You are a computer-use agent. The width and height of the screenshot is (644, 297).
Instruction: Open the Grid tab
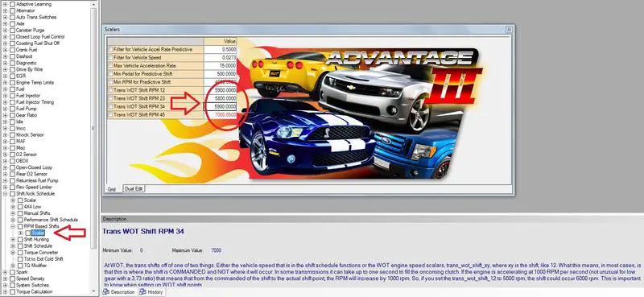pos(112,189)
